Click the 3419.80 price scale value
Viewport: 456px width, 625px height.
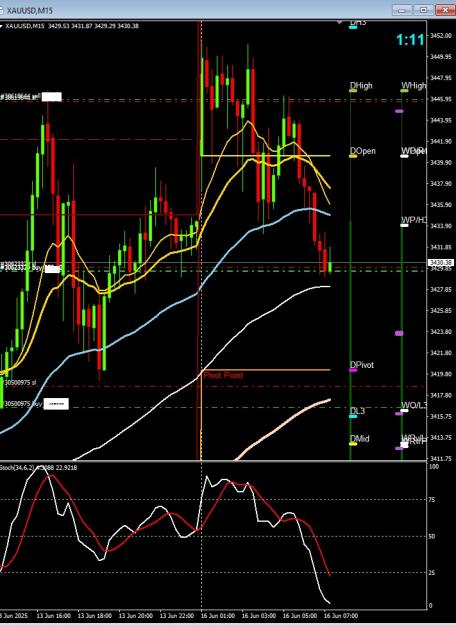coord(441,374)
